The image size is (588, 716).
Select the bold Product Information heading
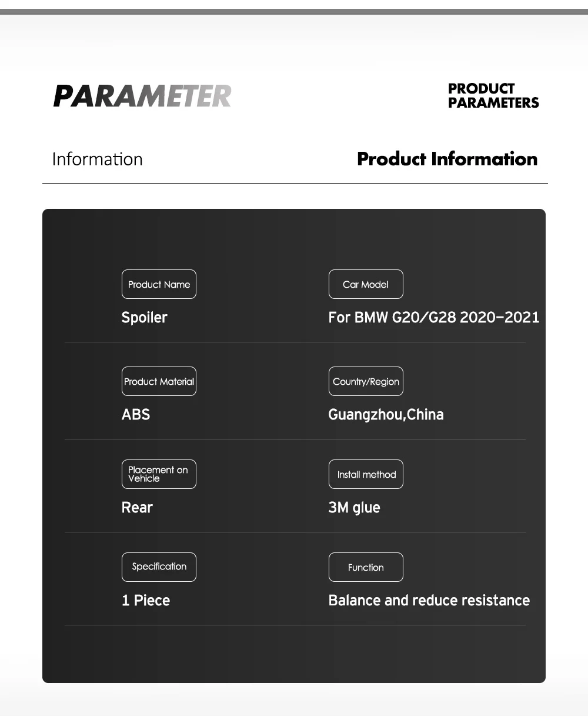(447, 159)
